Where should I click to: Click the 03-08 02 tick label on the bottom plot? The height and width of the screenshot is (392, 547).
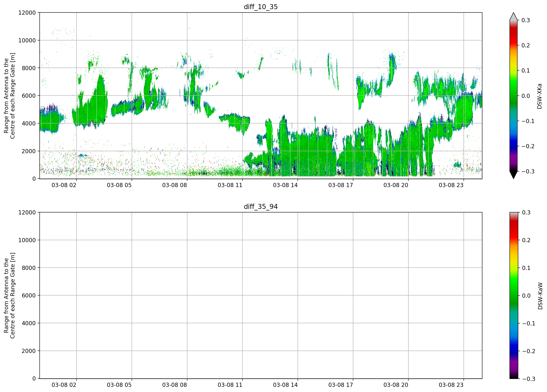point(64,385)
